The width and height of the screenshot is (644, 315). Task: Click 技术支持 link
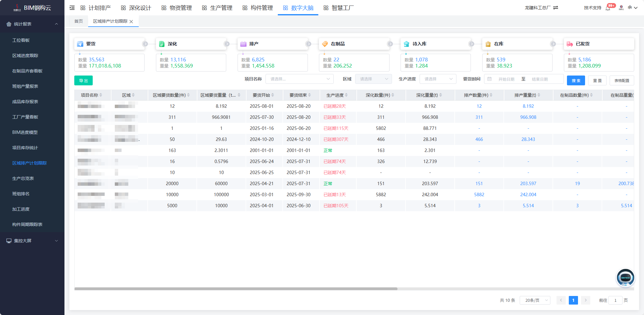(x=593, y=8)
